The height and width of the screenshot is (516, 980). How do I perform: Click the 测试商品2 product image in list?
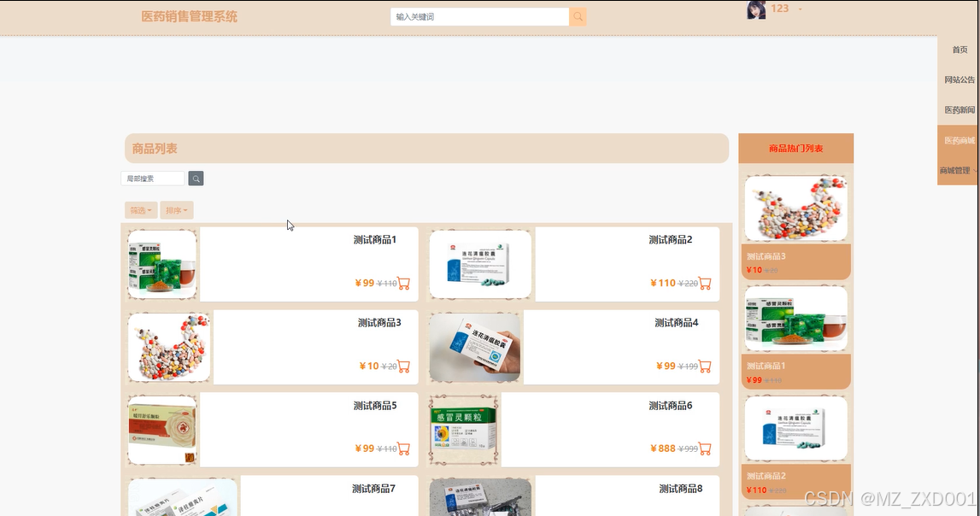click(480, 264)
